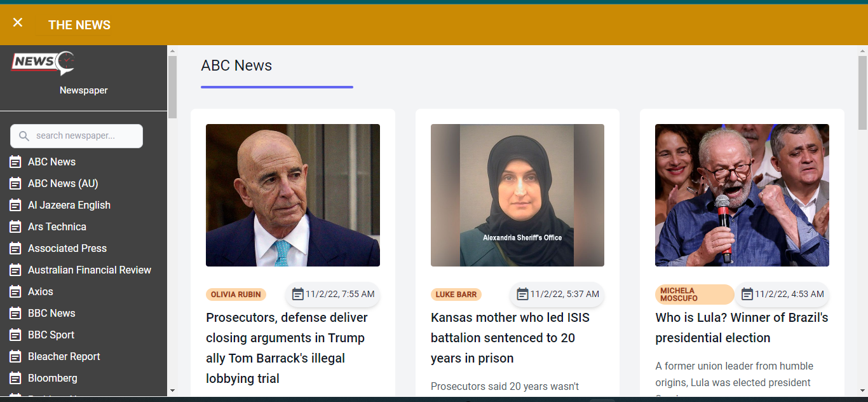Open Australian Financial Review source
This screenshot has width=868, height=402.
click(90, 270)
